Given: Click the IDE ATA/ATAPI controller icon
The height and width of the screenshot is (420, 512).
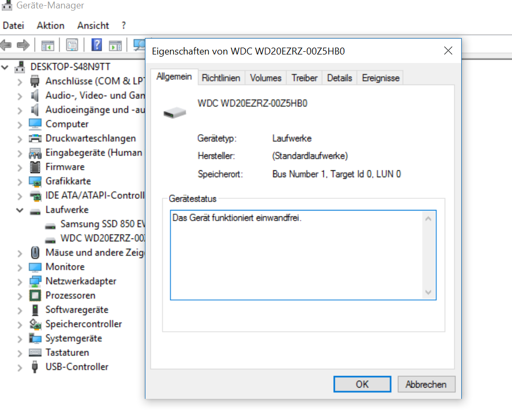Looking at the screenshot, I should click(35, 196).
